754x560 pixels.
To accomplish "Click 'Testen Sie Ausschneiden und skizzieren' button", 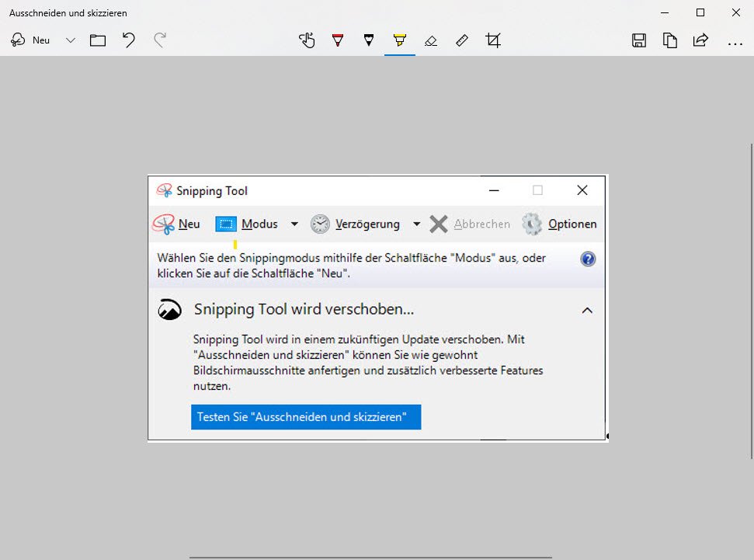I will pyautogui.click(x=306, y=417).
